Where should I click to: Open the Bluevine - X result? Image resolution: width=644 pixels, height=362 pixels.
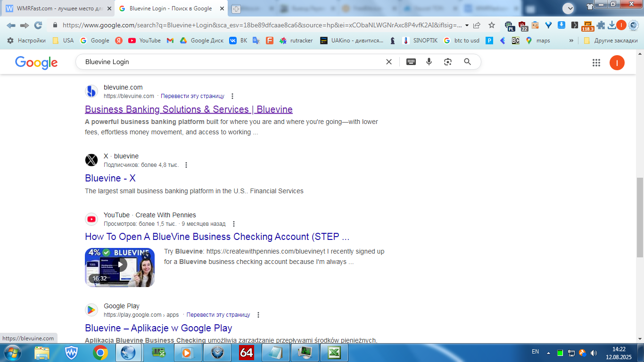[110, 178]
